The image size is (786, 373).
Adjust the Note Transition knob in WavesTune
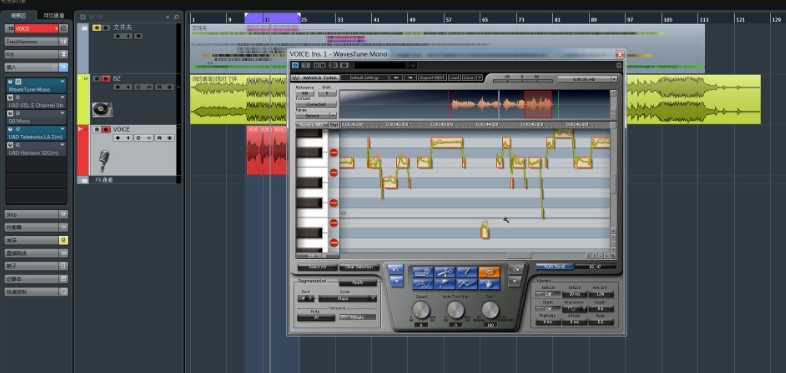point(455,310)
